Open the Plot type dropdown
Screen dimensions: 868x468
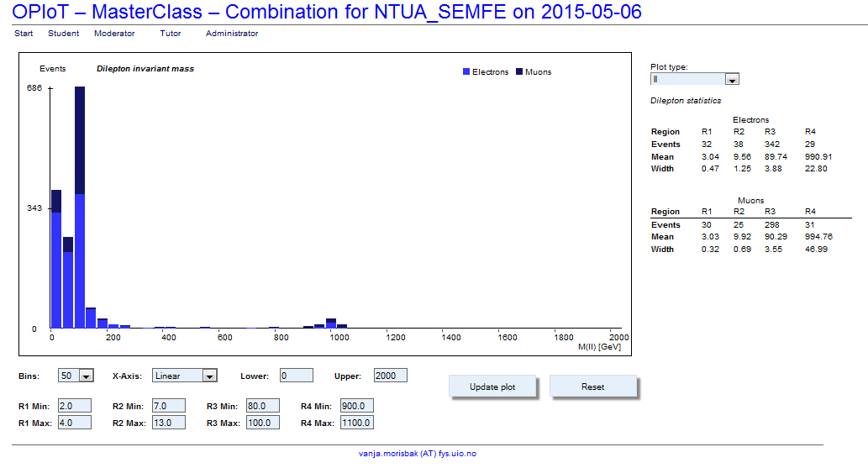click(x=695, y=79)
